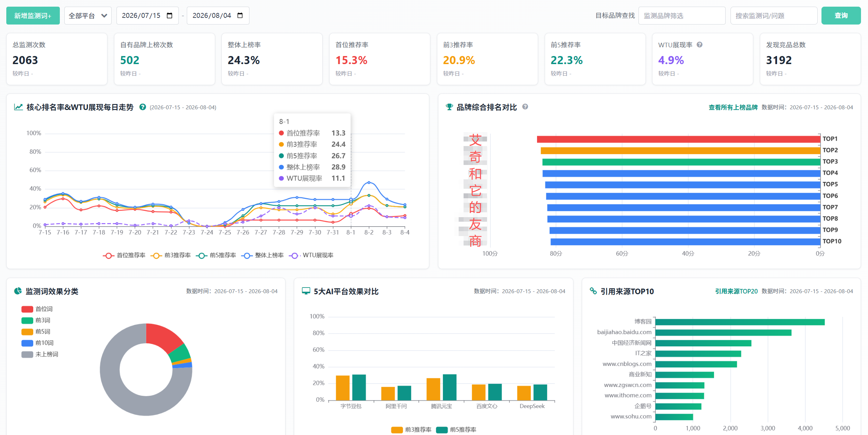Click the link icon beside 引用来源TOP10

593,291
